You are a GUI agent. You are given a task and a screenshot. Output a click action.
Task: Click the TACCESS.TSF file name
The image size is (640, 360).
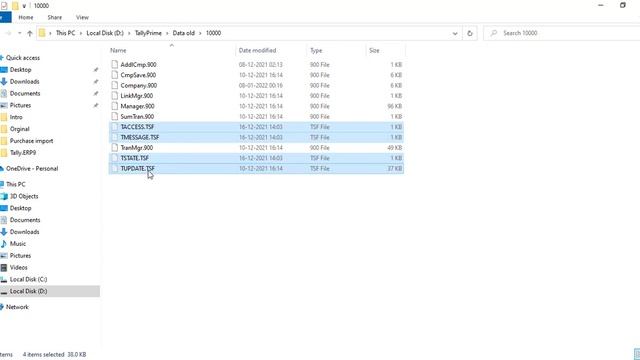(137, 127)
